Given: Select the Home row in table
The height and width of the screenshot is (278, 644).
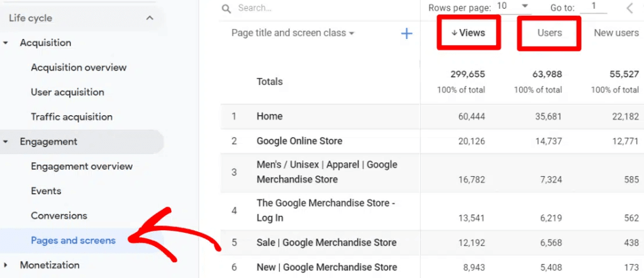Looking at the screenshot, I should (269, 116).
